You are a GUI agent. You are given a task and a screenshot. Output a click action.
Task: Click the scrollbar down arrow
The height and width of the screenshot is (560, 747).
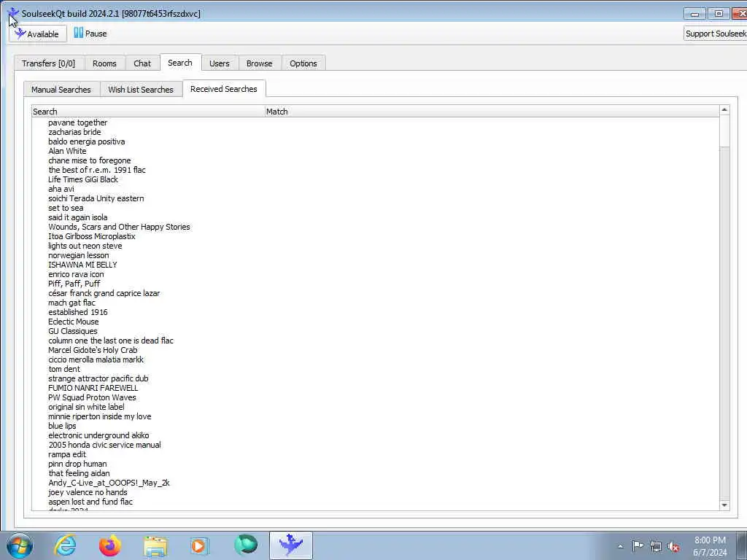(724, 505)
